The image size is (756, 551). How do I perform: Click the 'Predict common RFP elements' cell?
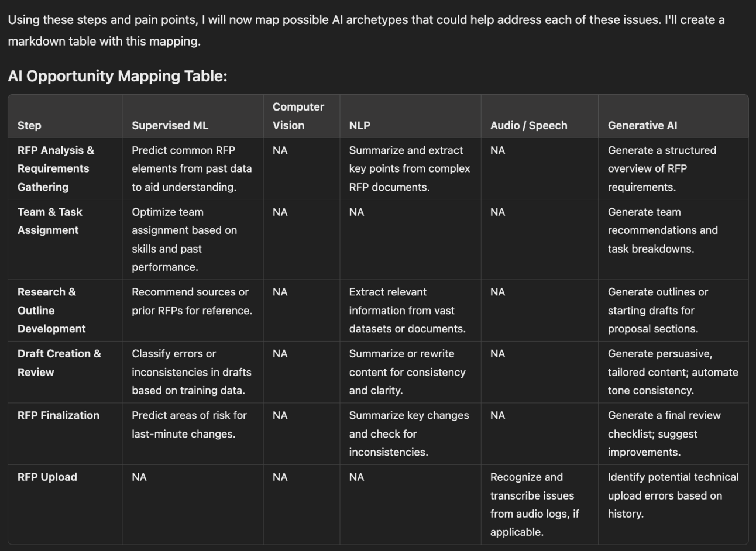click(x=191, y=168)
